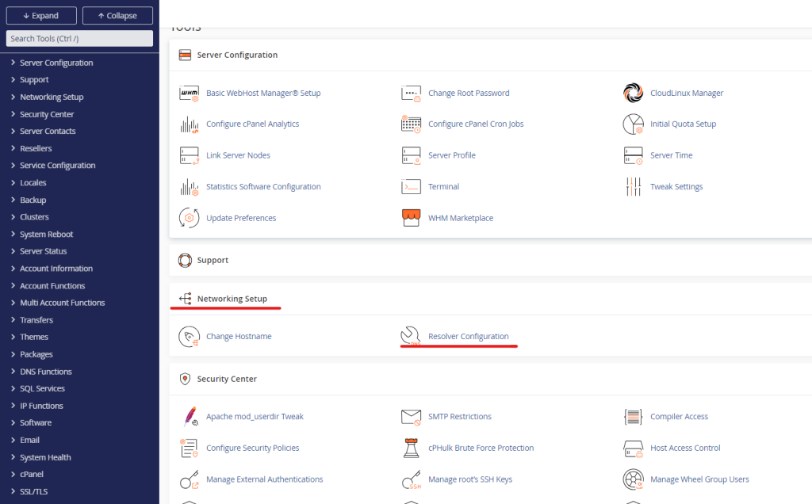
Task: Click the Apache mod_userdir Tweak feather icon
Action: (x=190, y=417)
